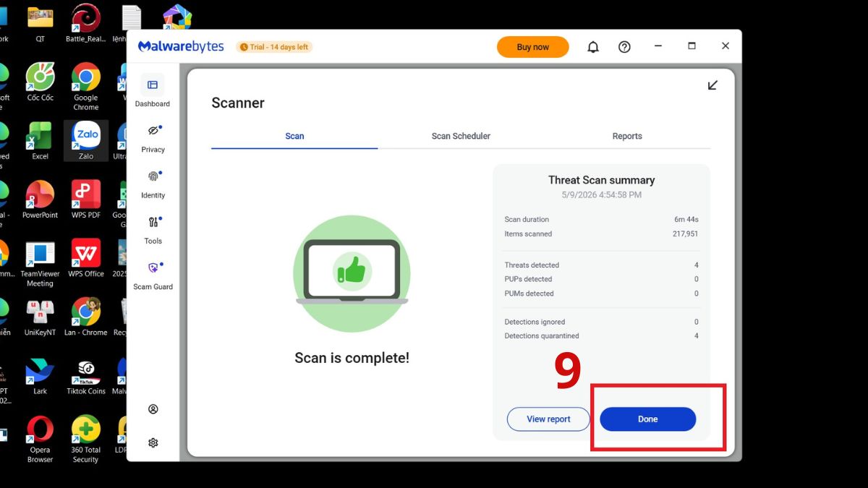Select the TeamViewer Meeting desktop icon
This screenshot has height=488, width=868.
pyautogui.click(x=41, y=262)
